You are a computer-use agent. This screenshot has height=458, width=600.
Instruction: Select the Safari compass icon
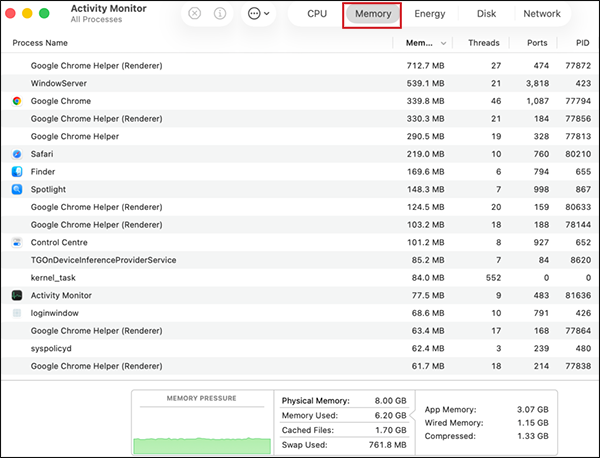coord(17,154)
